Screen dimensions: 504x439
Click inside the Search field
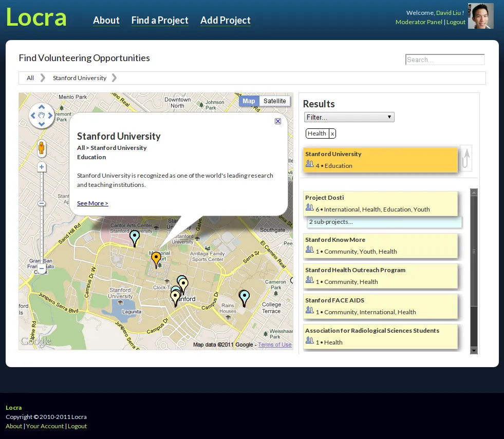[444, 59]
